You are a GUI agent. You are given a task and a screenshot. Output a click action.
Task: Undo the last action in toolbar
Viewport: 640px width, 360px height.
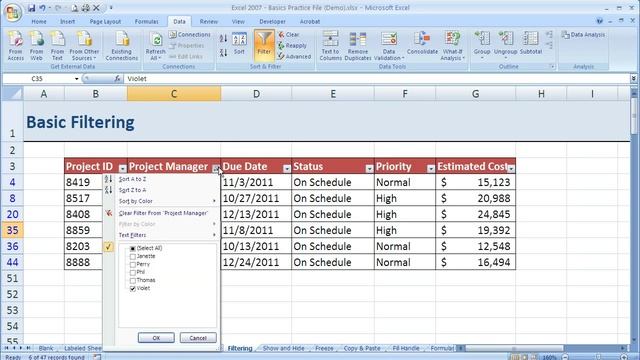coord(42,8)
